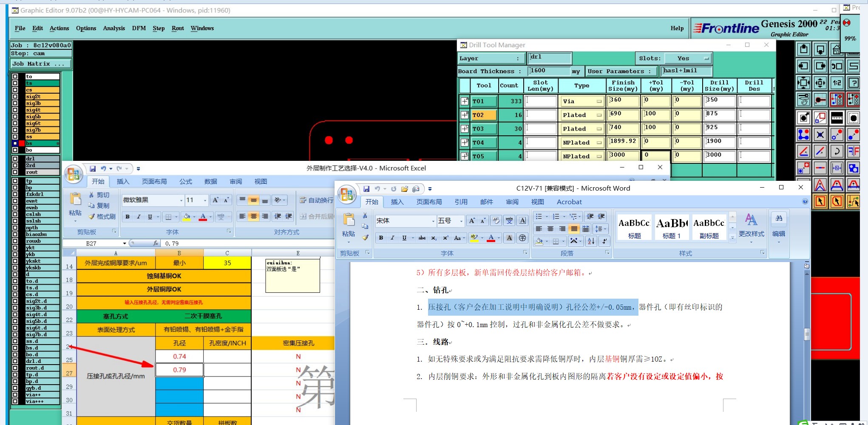Center-align text in the Word paragraph group
868x425 pixels.
[x=550, y=229]
